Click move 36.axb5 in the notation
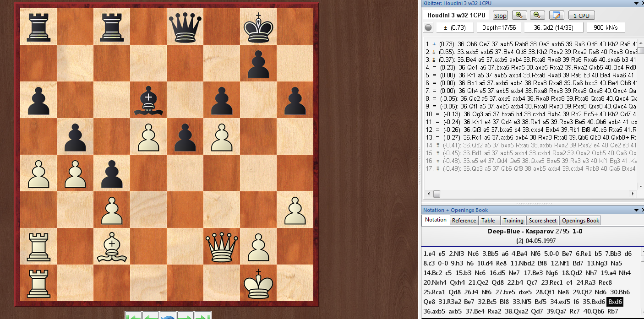Viewport: 644px width, 319px height. [434, 311]
